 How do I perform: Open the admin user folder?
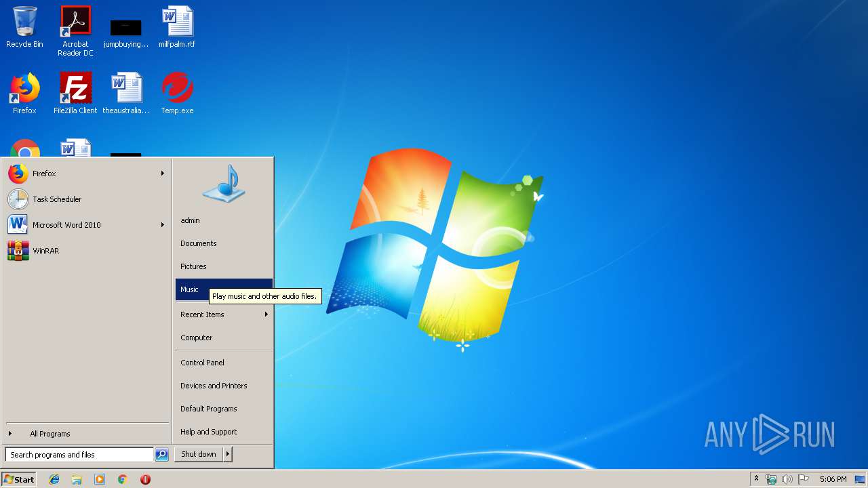[x=224, y=220]
